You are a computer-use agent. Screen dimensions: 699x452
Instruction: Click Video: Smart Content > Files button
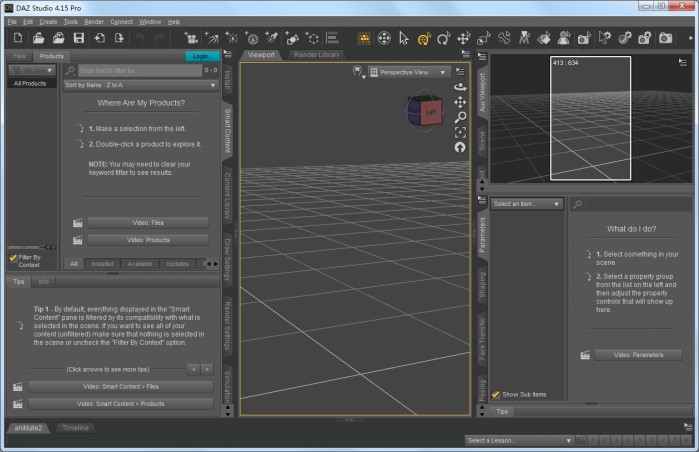(121, 387)
